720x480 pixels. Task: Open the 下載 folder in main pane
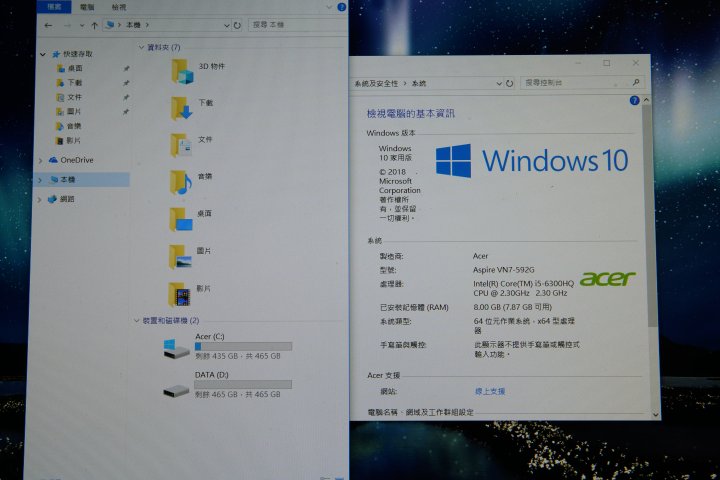click(181, 108)
